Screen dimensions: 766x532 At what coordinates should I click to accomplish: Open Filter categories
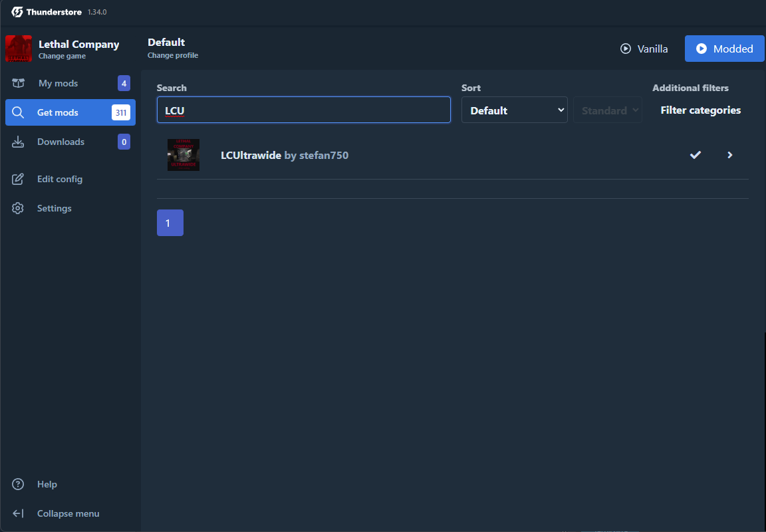(x=701, y=110)
